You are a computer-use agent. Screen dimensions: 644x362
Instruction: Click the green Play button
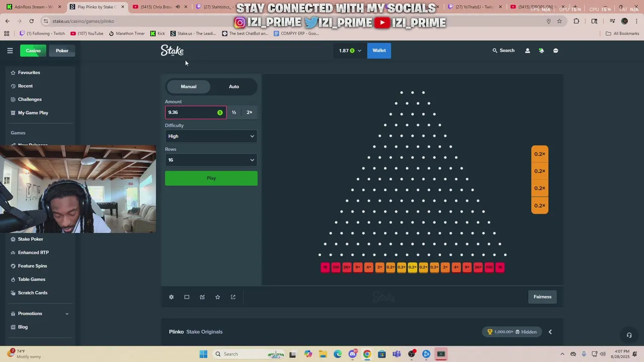pyautogui.click(x=211, y=178)
